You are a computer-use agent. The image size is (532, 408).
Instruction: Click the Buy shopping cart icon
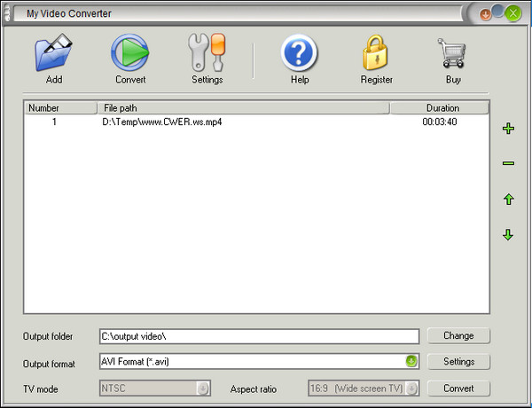452,53
